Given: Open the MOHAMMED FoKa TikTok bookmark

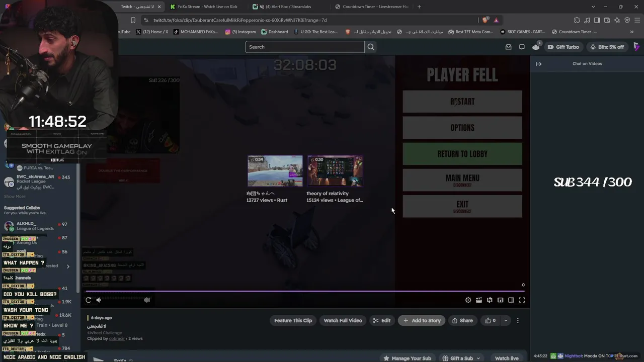Looking at the screenshot, I should click(195, 32).
